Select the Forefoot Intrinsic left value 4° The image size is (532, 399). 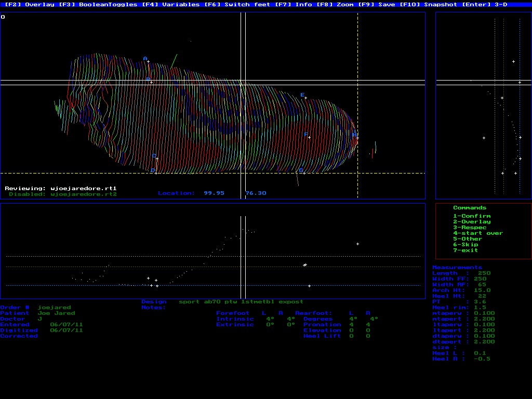coord(270,319)
